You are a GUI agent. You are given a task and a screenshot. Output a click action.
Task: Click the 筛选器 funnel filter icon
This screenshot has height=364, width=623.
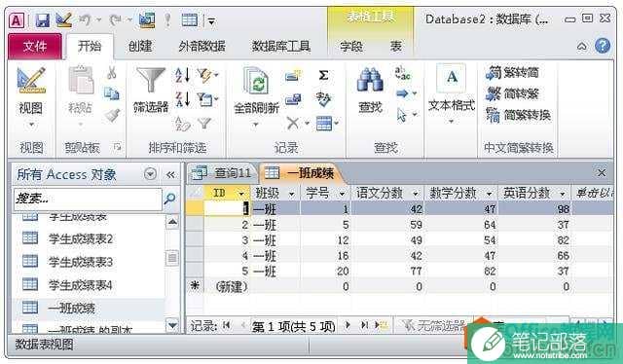pos(151,80)
